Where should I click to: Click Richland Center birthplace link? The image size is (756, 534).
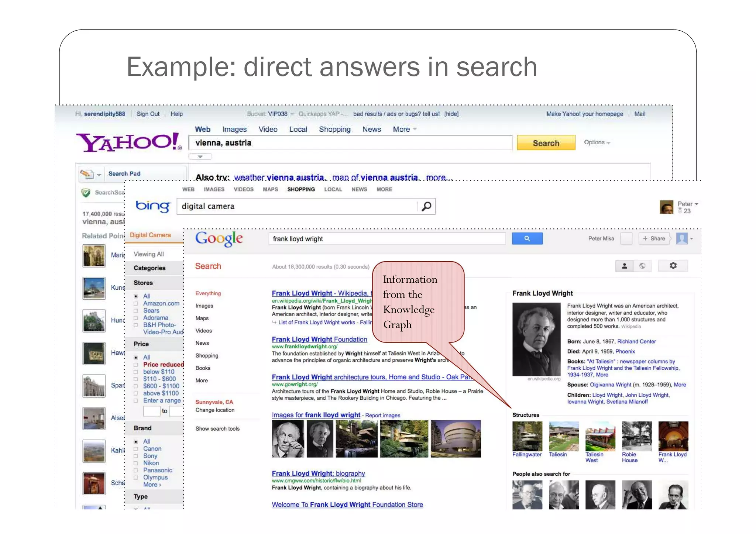636,341
